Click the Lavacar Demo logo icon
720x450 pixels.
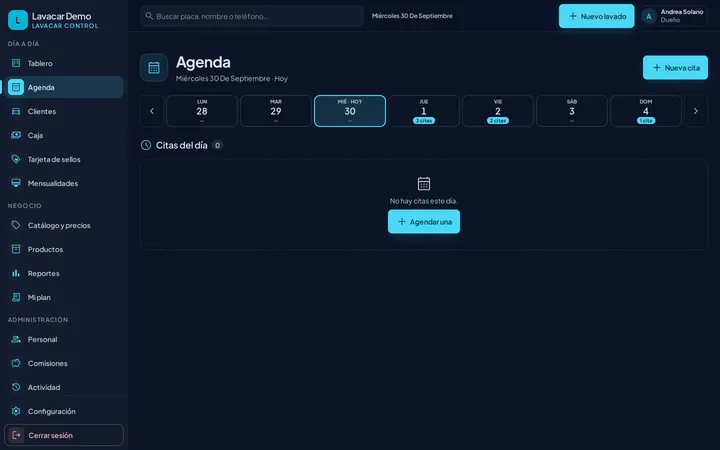coord(18,20)
